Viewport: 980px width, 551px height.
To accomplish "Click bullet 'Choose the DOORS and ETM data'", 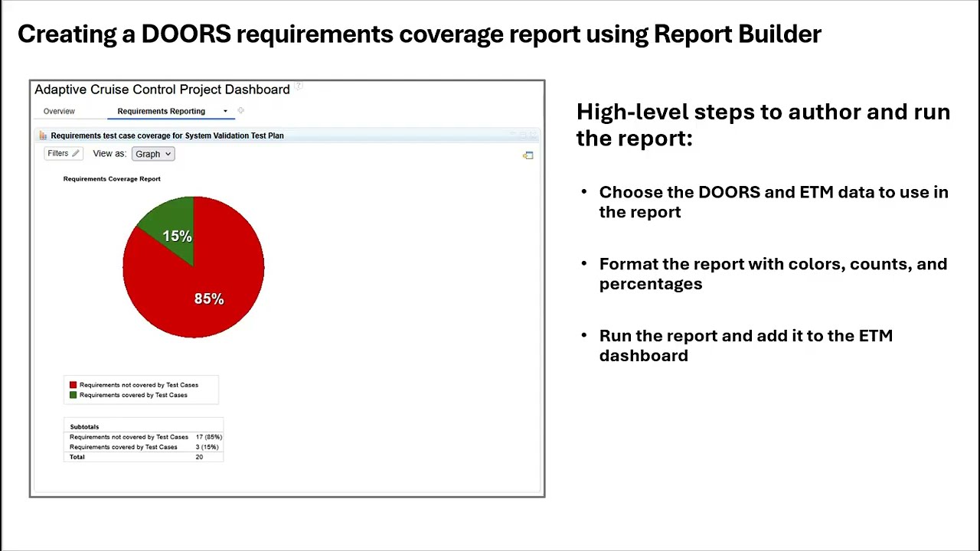I will coord(773,202).
